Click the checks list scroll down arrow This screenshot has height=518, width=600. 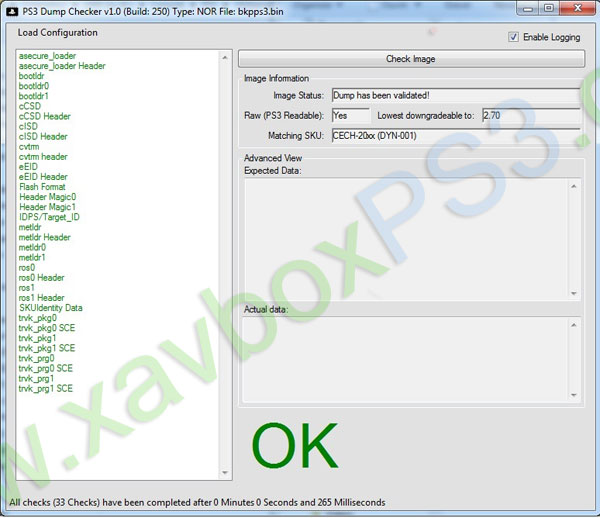(x=225, y=473)
